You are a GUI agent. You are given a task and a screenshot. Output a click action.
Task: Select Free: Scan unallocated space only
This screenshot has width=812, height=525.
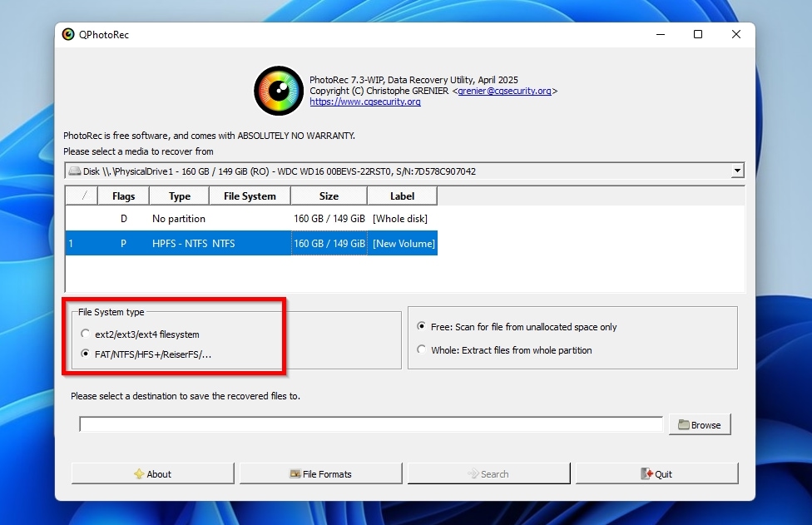(x=422, y=326)
